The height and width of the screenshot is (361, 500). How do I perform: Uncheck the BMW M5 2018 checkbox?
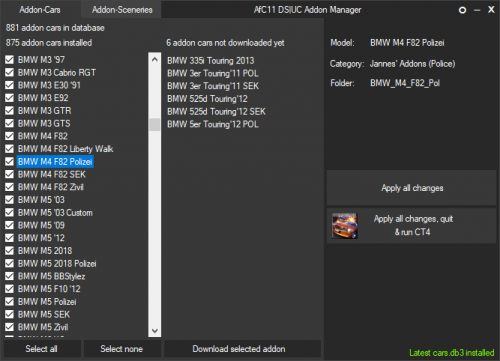click(9, 251)
